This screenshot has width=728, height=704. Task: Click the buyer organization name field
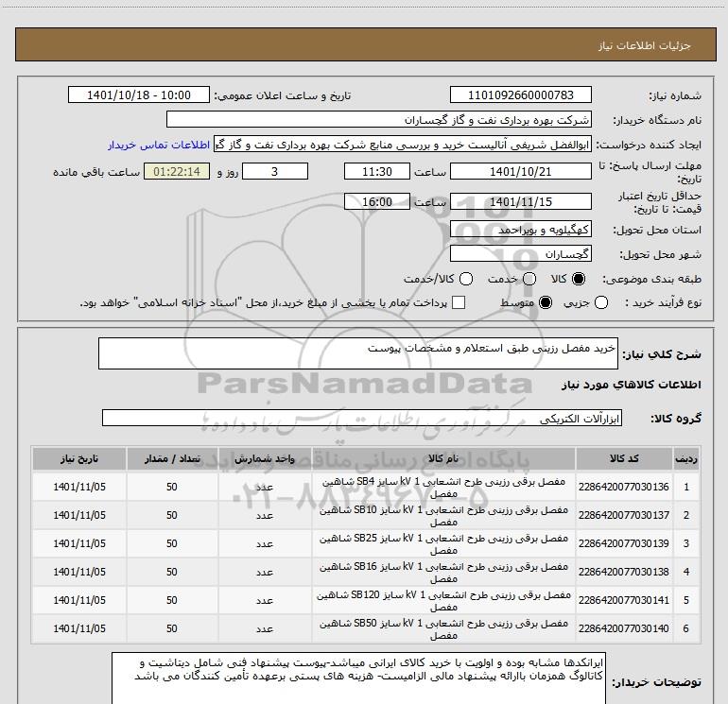(379, 119)
